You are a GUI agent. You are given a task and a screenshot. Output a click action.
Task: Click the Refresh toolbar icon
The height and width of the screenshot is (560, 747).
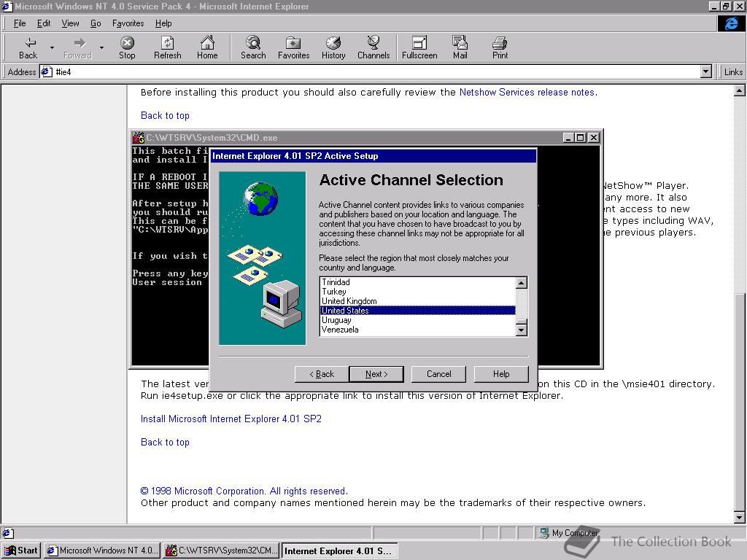(x=168, y=48)
